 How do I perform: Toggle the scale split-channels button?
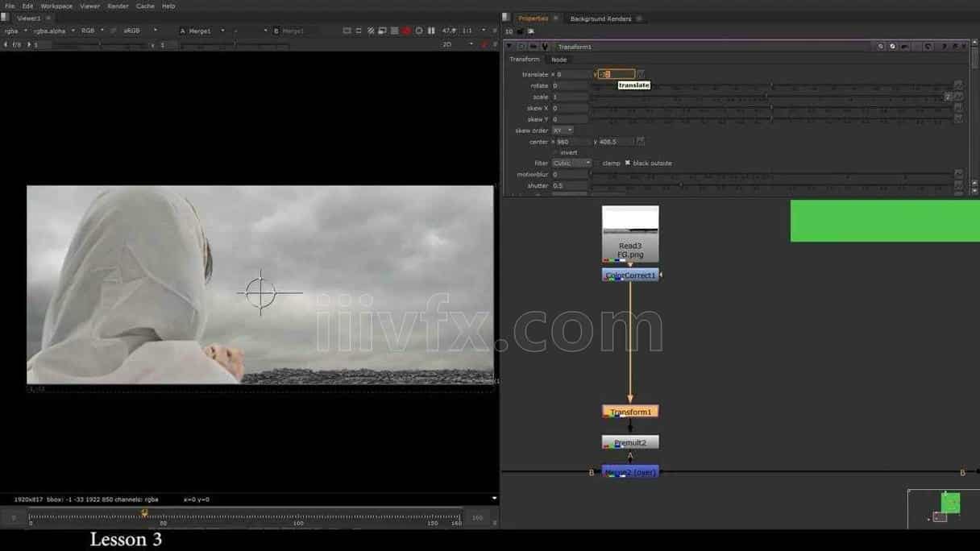[x=948, y=97]
